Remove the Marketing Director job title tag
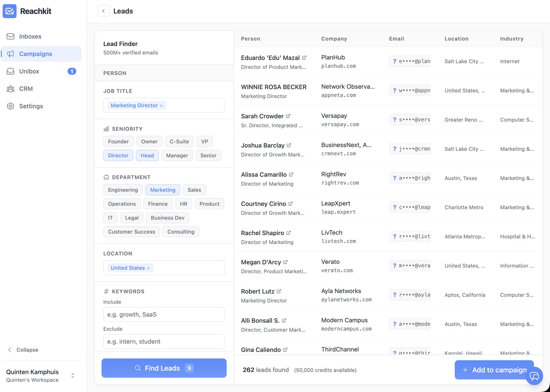 (x=161, y=106)
